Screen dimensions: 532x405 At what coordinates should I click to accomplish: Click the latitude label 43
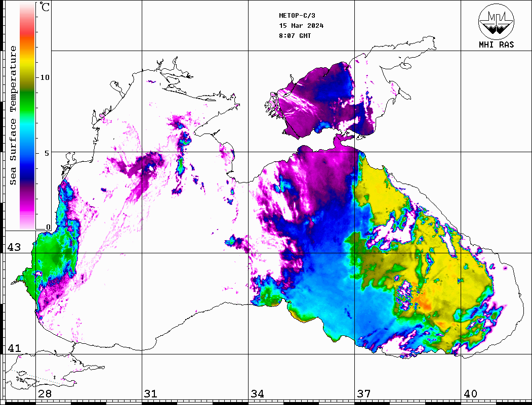14,247
